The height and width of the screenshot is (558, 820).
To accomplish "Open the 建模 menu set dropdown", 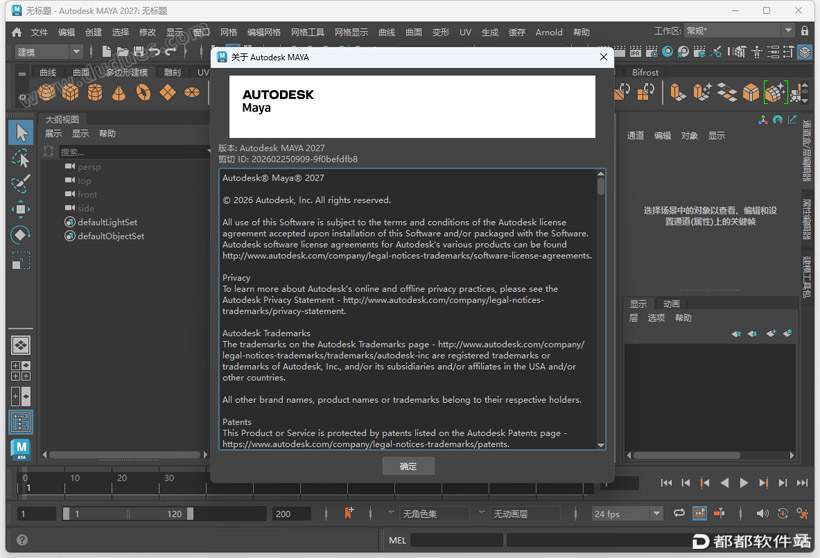I will coord(48,52).
